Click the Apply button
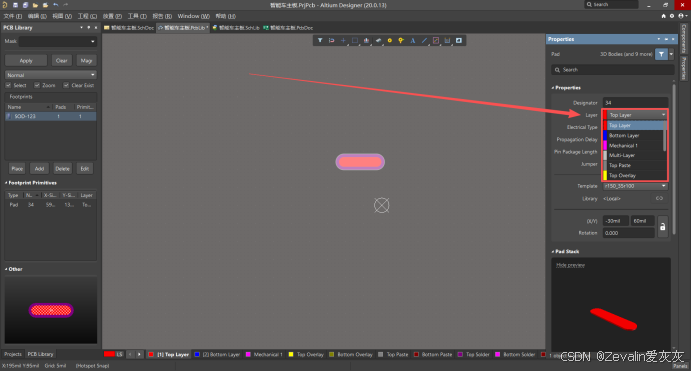The width and height of the screenshot is (692, 371). [x=26, y=60]
